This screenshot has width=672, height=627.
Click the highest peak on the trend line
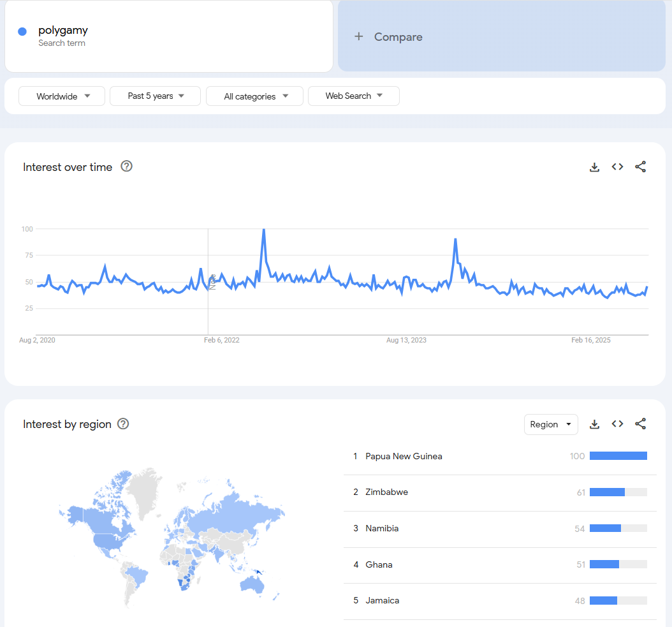264,230
